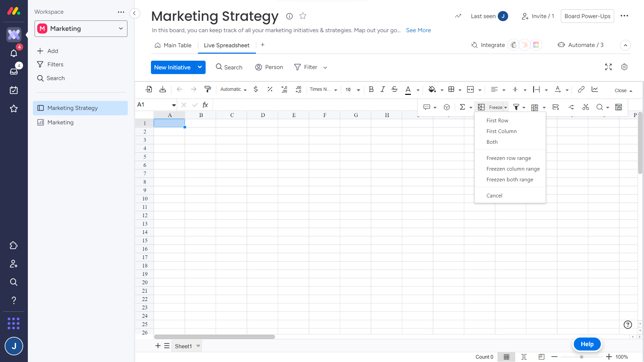This screenshot has height=362, width=644.
Task: Apply currency format with dollar icon
Action: [256, 89]
